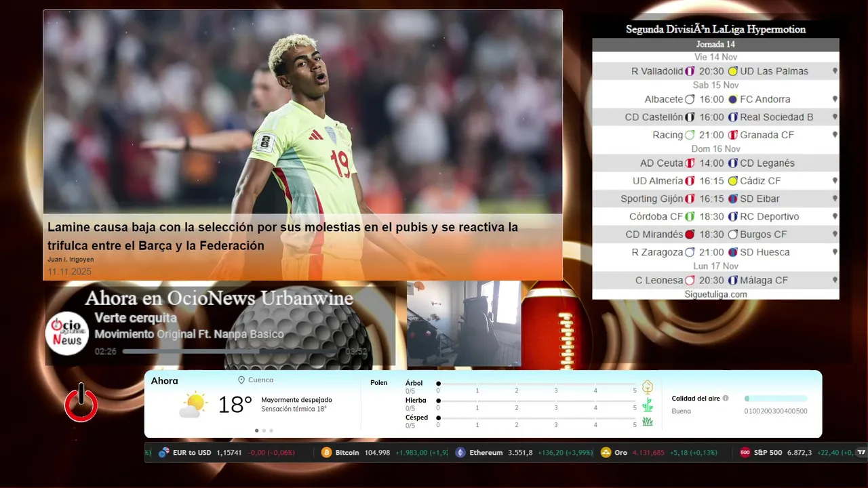868x488 pixels.
Task: Click the FC Andorra blue crest
Action: pos(732,100)
